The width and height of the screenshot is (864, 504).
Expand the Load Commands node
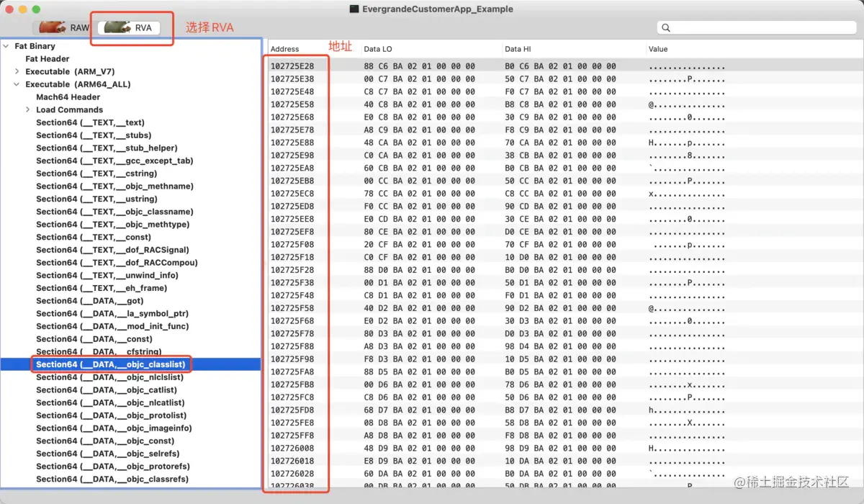click(x=28, y=109)
